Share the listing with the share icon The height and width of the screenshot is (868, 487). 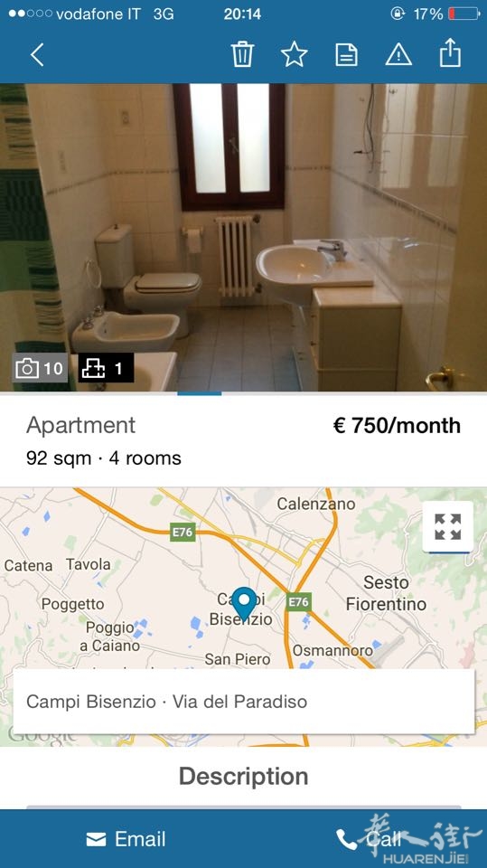pyautogui.click(x=450, y=53)
